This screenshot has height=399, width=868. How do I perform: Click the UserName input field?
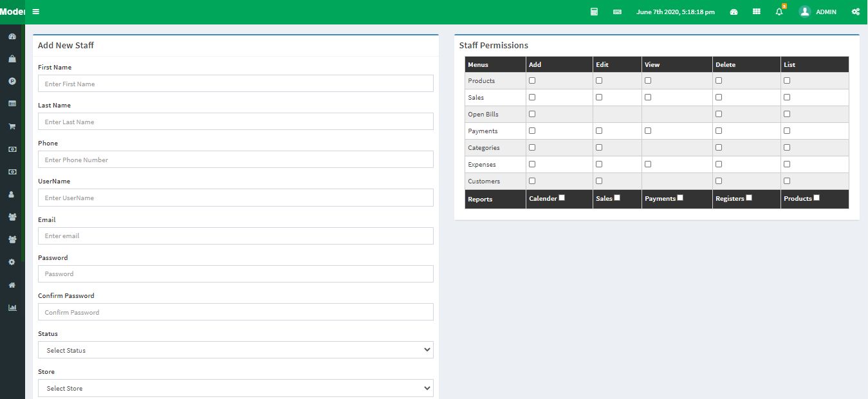pos(235,198)
